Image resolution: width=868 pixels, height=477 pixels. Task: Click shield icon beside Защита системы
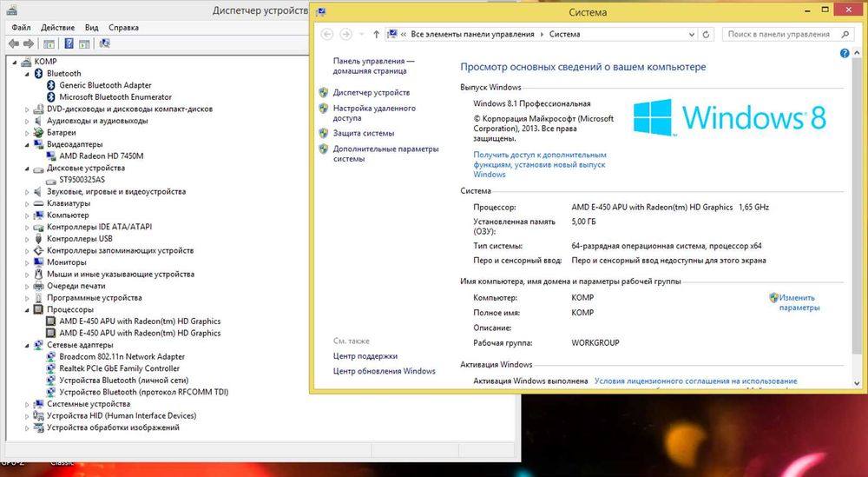323,133
